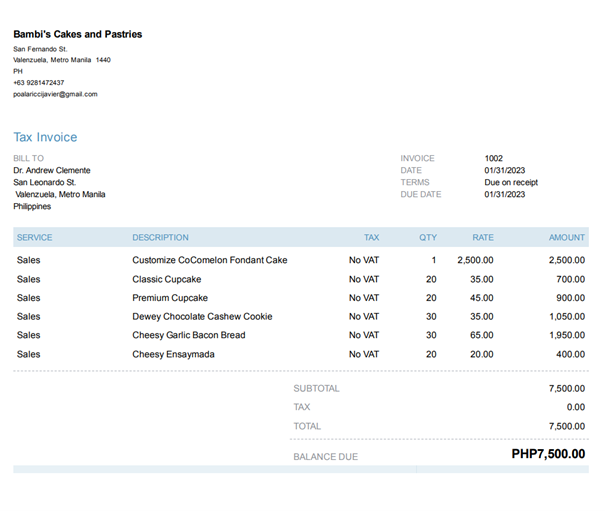Click the BALANCE DUE label
This screenshot has width=605, height=511.
(325, 457)
